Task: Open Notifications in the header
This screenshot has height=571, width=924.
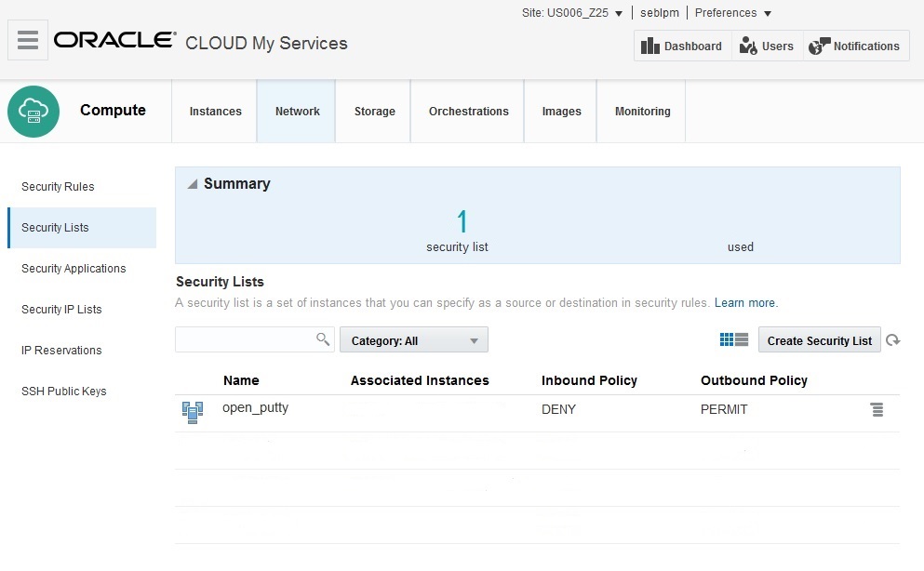Action: point(855,46)
